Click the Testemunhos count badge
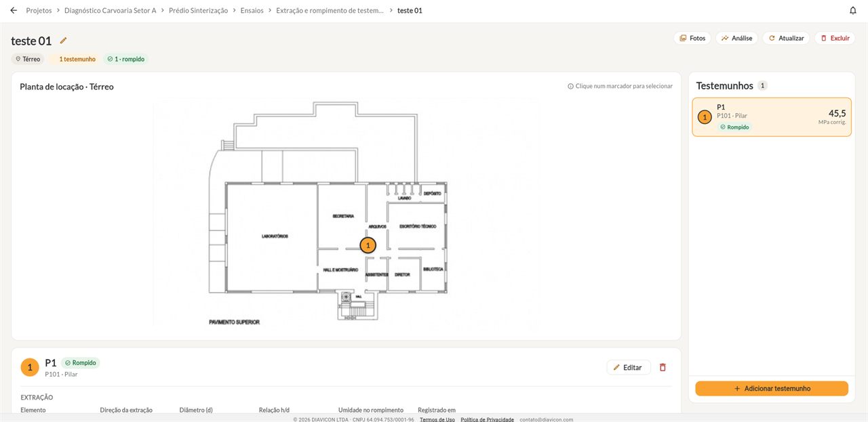Viewport: 868px width, 422px height. pos(763,85)
